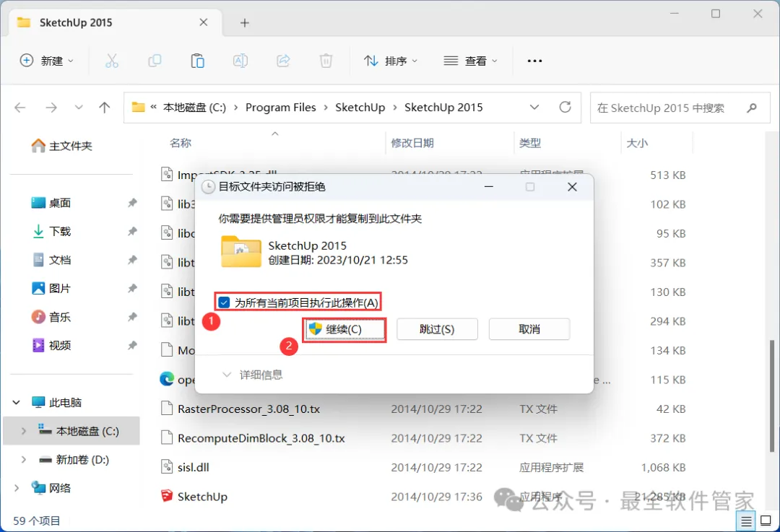Click the 继续(C) continue button
The height and width of the screenshot is (532, 780).
pyautogui.click(x=344, y=329)
